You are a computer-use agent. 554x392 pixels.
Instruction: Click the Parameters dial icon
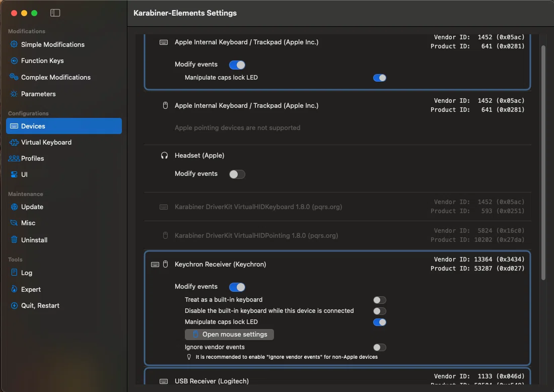click(14, 94)
